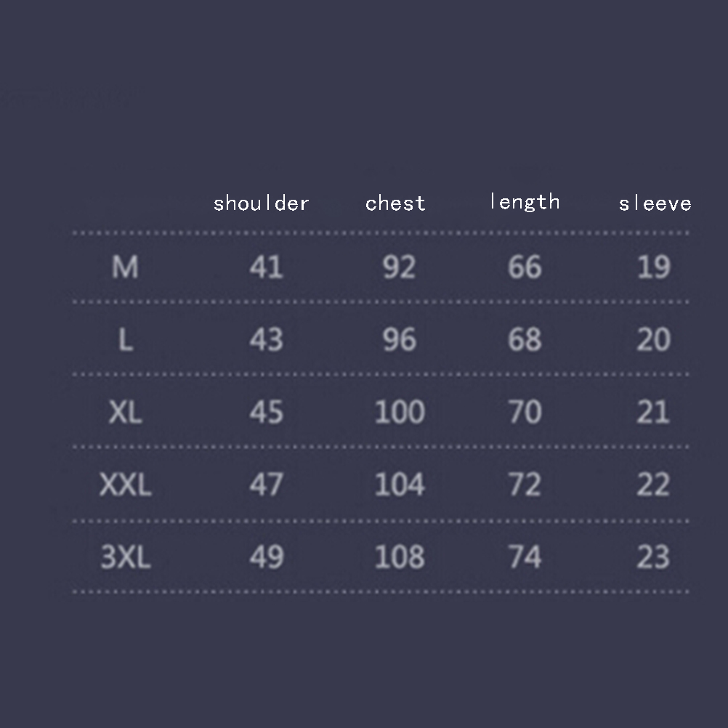
Task: Click chest value 100 for XL
Action: [400, 413]
